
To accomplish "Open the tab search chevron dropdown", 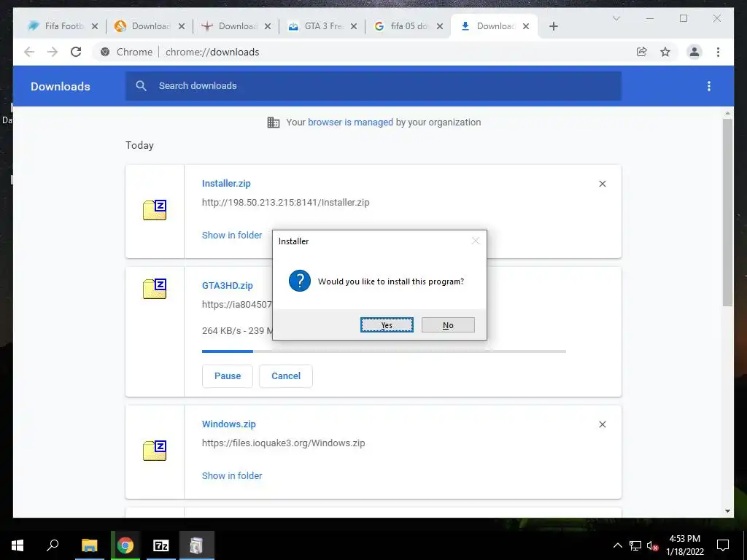I will 616,18.
